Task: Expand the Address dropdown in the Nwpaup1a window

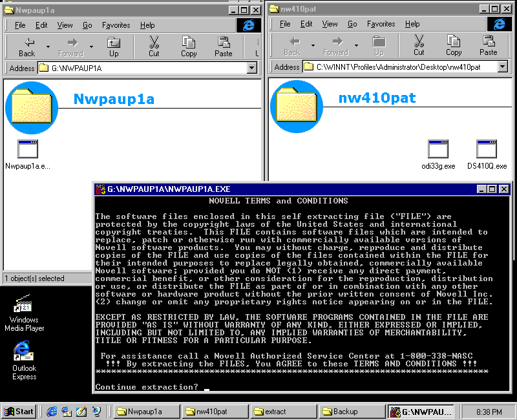Action: point(251,68)
